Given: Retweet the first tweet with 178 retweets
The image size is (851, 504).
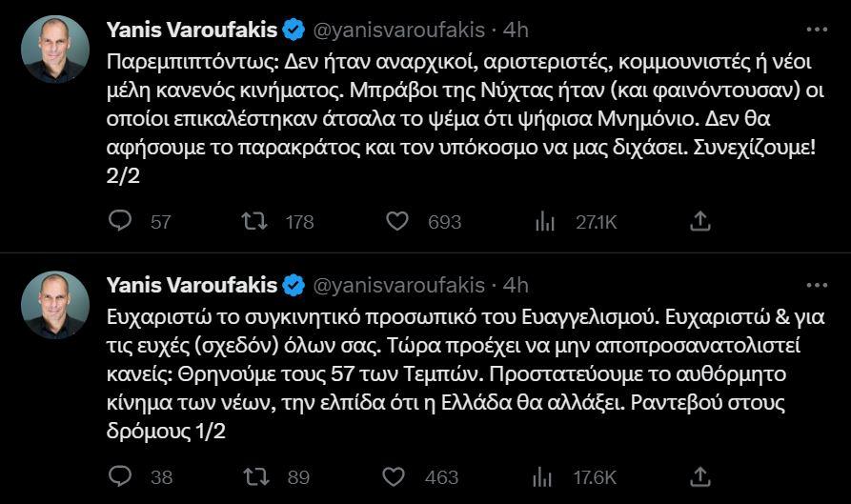Looking at the screenshot, I should (255, 221).
